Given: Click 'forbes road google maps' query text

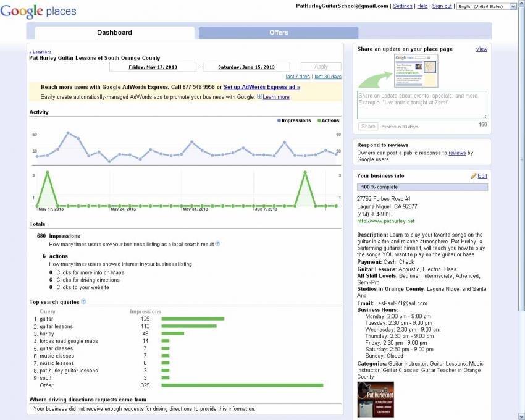Looking at the screenshot, I should click(x=69, y=341).
